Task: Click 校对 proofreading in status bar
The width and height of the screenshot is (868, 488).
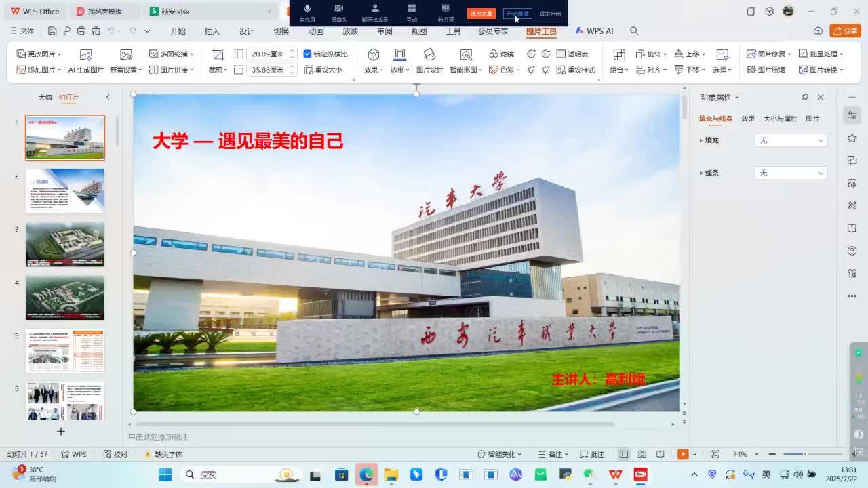Action: pos(115,454)
